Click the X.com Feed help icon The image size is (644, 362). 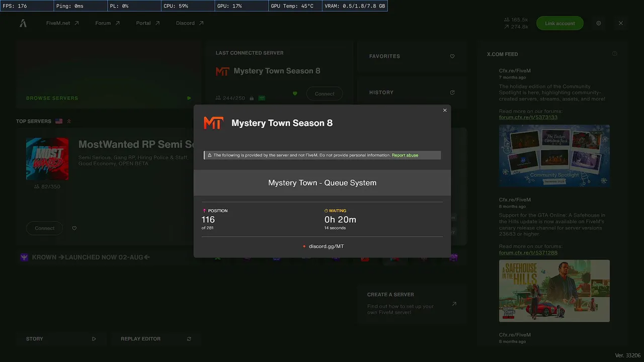615,54
